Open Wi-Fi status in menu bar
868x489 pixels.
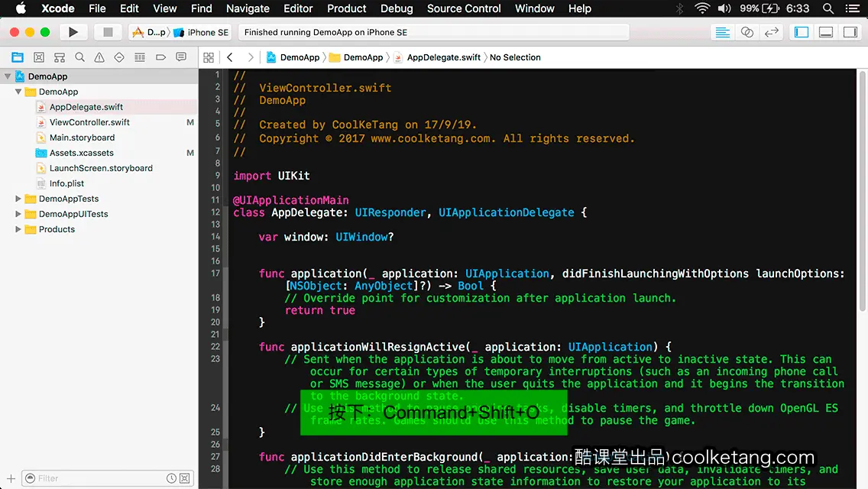[x=702, y=8]
